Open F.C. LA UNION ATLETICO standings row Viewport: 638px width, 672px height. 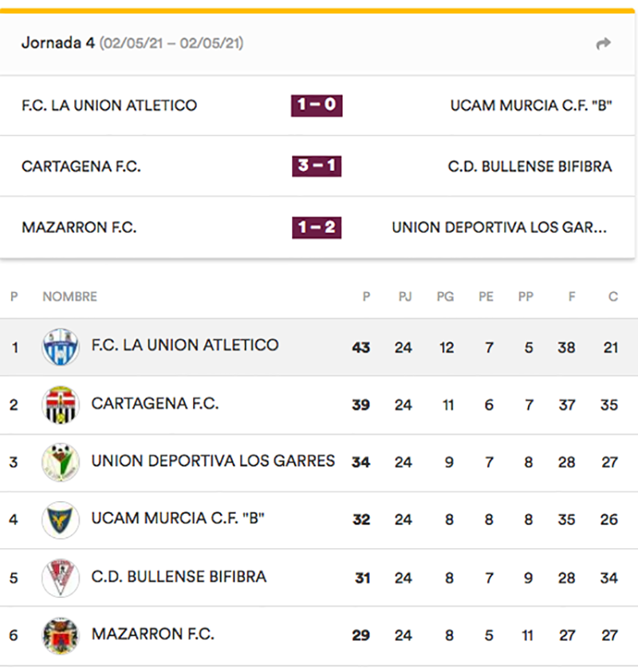tap(185, 346)
